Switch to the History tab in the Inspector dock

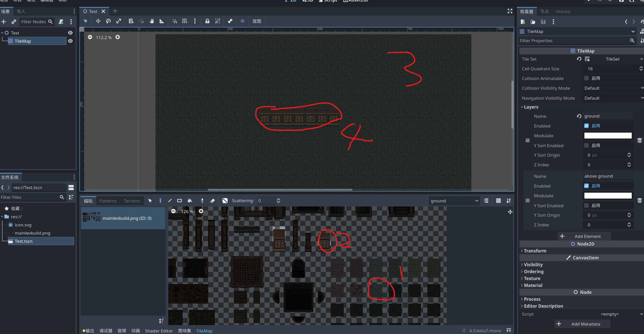(563, 11)
